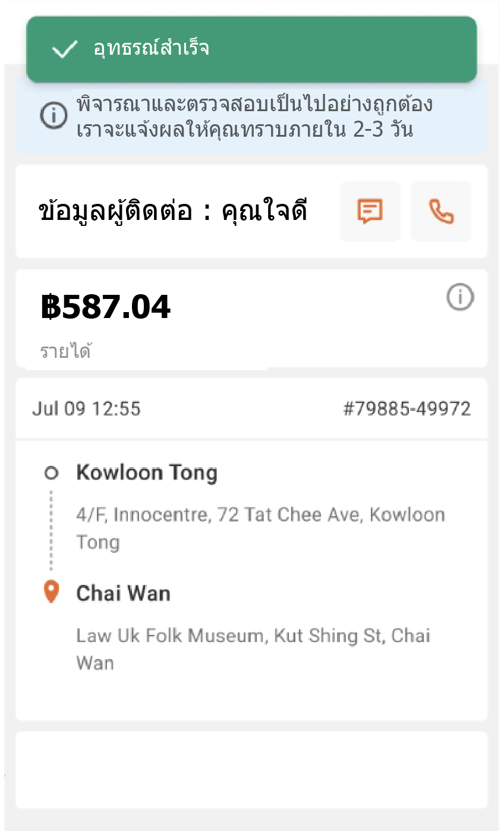This screenshot has width=504, height=831.
Task: Tap the earnings info icon
Action: coord(460,297)
